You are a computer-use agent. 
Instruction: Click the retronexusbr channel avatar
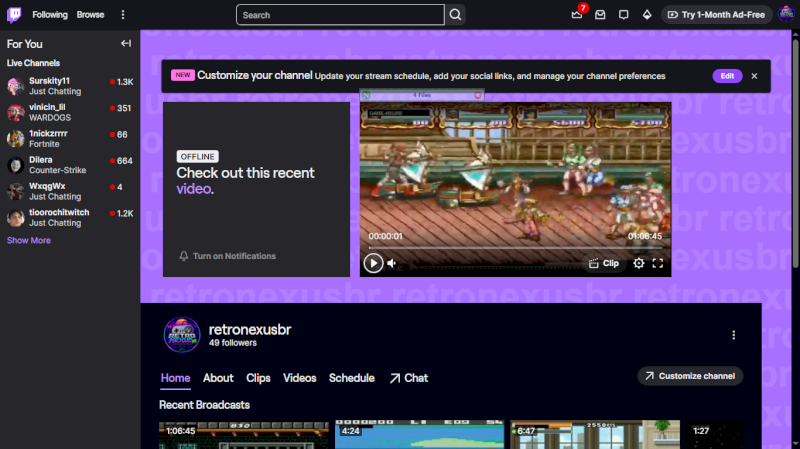tap(182, 335)
